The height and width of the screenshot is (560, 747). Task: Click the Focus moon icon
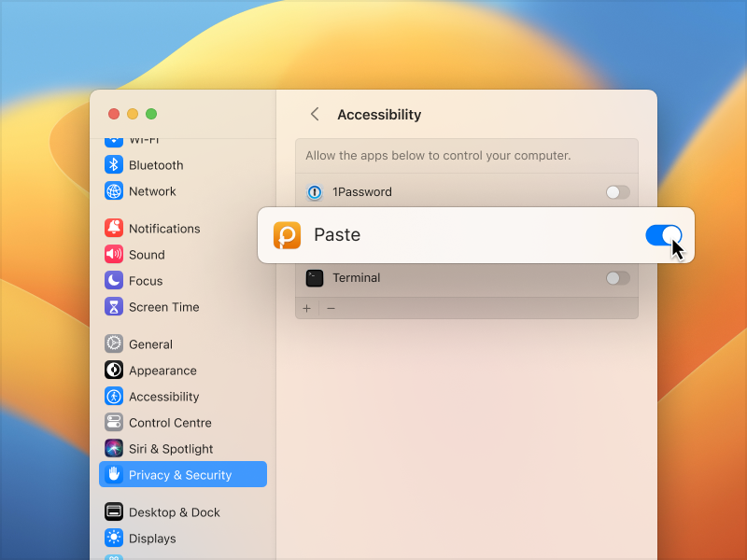coord(113,281)
